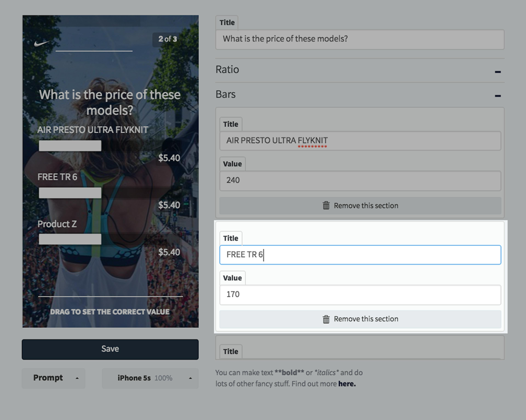Click the $5.40 price under FREE TR 6
526x420 pixels.
pos(169,205)
